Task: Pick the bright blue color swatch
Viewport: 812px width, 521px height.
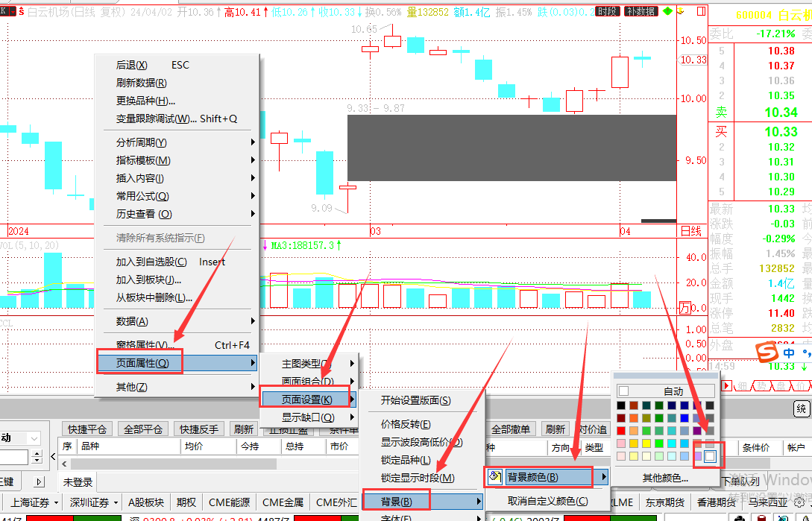Action: tap(684, 418)
